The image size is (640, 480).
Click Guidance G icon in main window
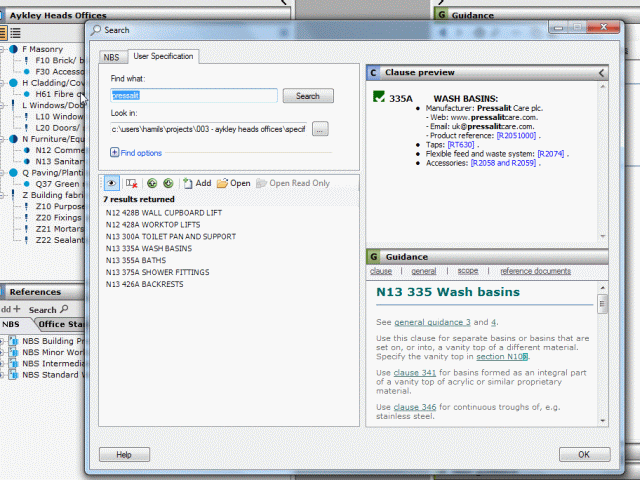click(x=441, y=15)
